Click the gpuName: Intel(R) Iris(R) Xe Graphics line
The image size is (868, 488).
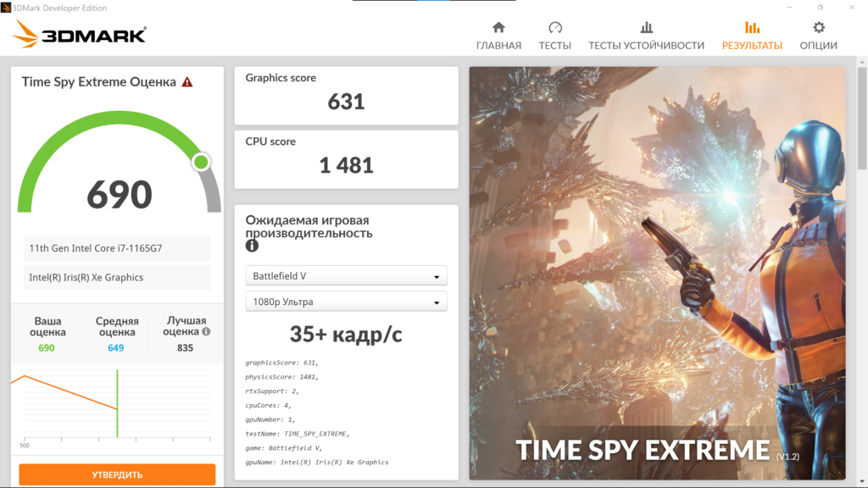pos(317,463)
